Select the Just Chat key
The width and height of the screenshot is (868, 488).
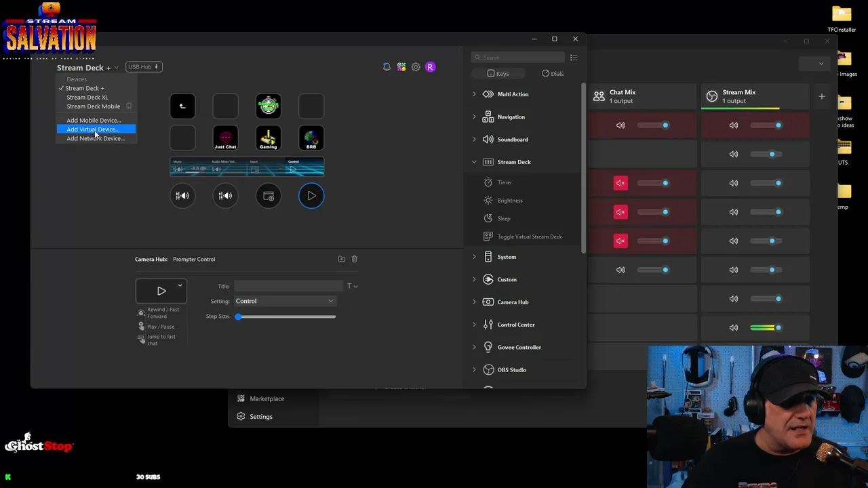(225, 138)
